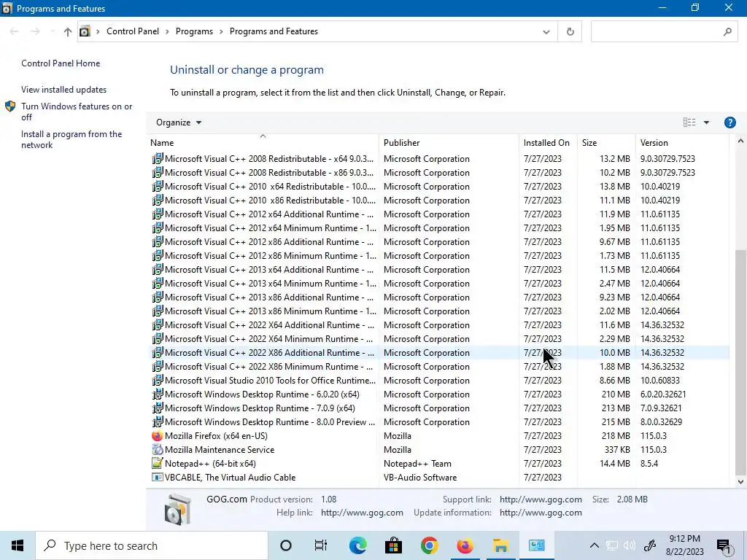Sort the list by Name column
Screen dimensions: 747x560
pyautogui.click(x=263, y=142)
